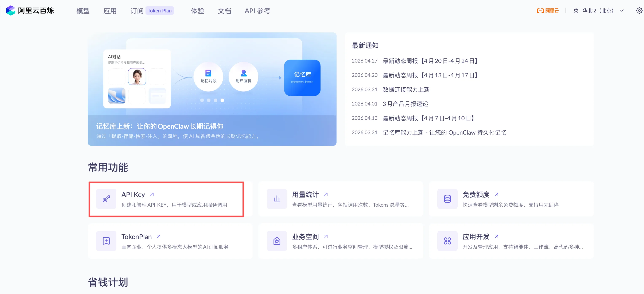Click the arrow icon next to 应用开发
The width and height of the screenshot is (644, 294).
pos(496,236)
